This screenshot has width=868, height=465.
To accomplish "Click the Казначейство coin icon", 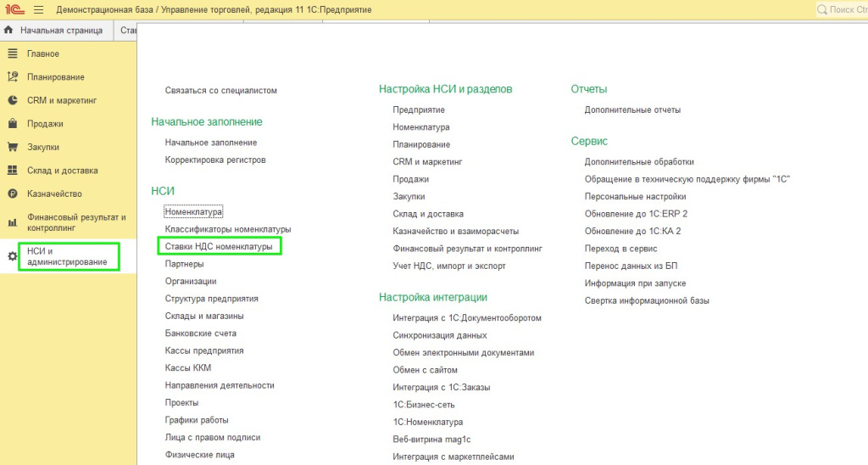I will point(12,193).
